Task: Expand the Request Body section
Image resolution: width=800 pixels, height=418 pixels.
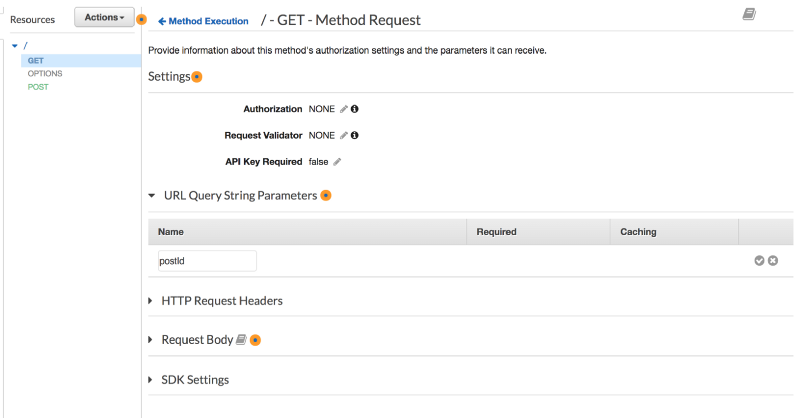Action: click(x=150, y=339)
